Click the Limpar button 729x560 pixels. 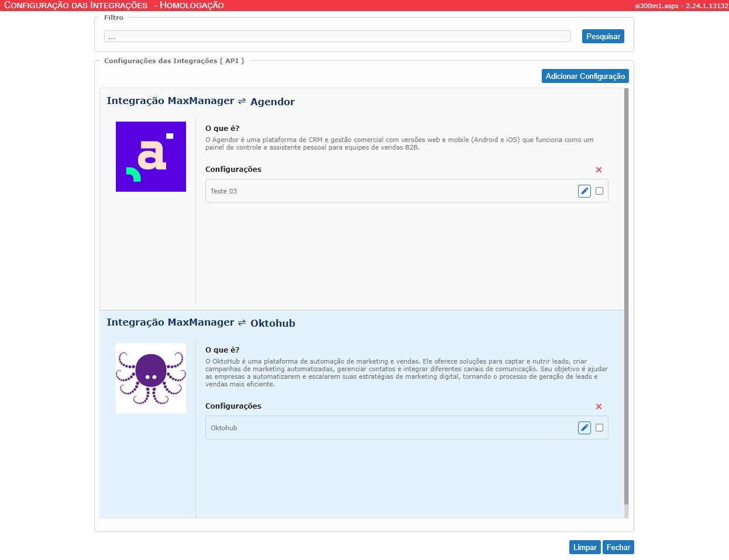click(x=584, y=547)
